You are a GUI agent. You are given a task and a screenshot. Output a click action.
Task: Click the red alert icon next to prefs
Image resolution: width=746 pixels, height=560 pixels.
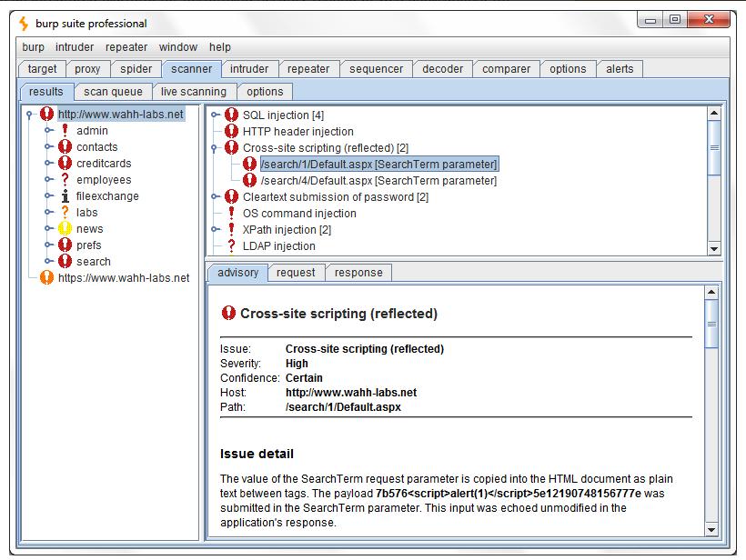tap(66, 245)
